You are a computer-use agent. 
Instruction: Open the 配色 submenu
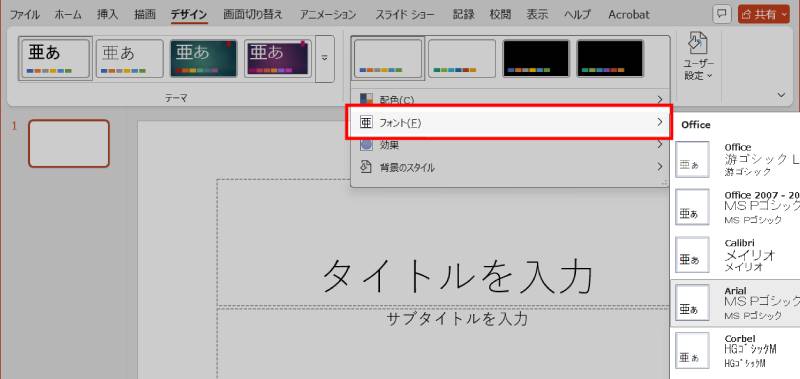[510, 99]
